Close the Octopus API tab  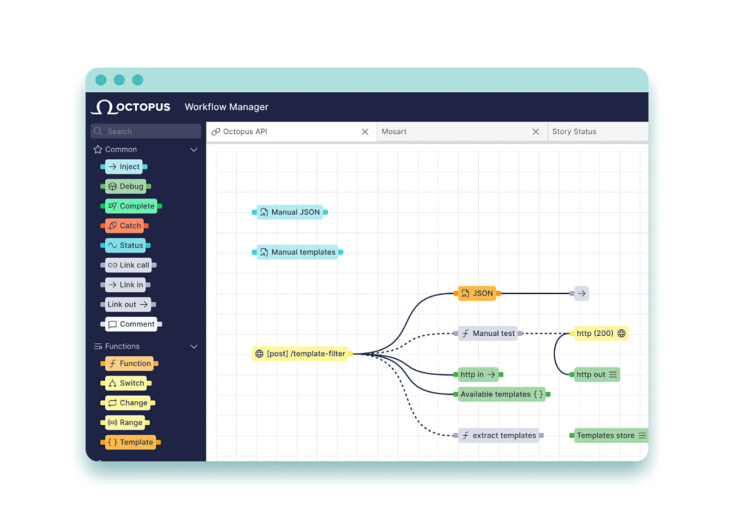365,132
